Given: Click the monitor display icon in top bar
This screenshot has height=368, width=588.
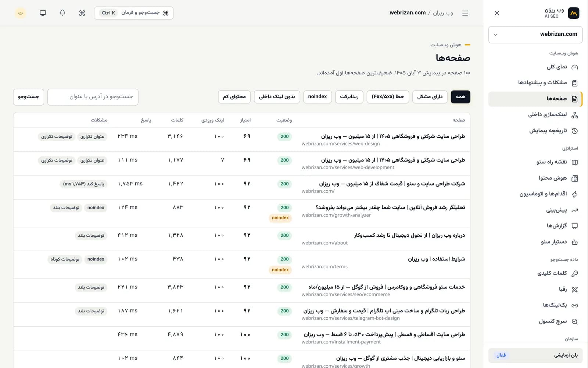Looking at the screenshot, I should click(43, 13).
